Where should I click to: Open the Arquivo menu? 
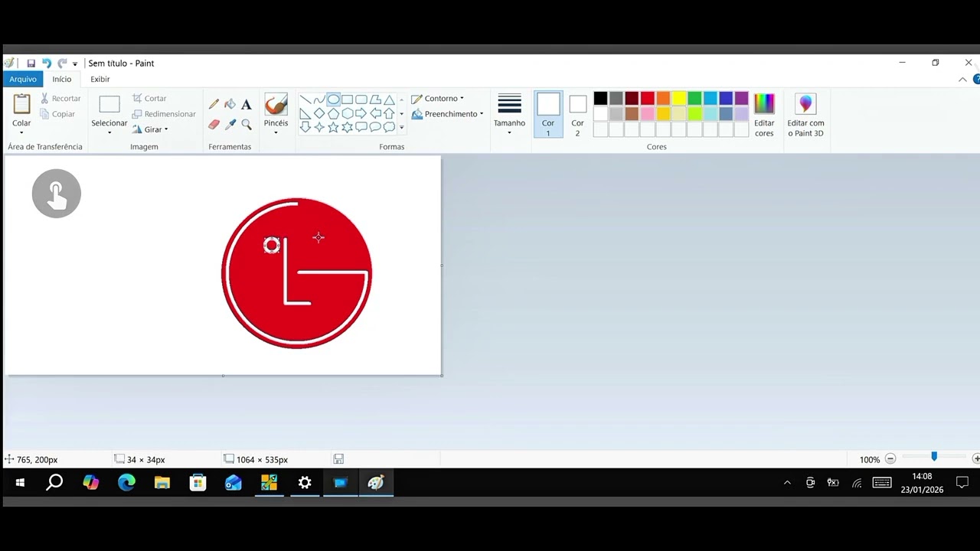pos(23,79)
